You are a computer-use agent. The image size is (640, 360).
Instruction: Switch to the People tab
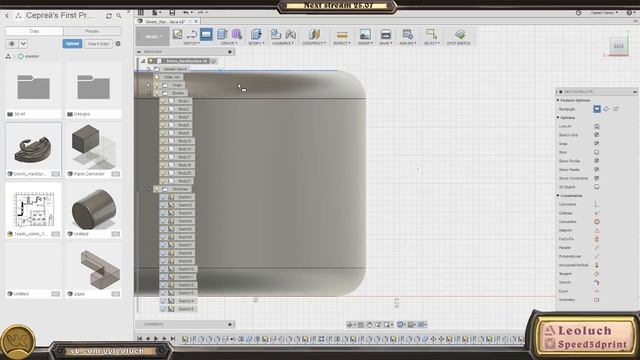[92, 31]
